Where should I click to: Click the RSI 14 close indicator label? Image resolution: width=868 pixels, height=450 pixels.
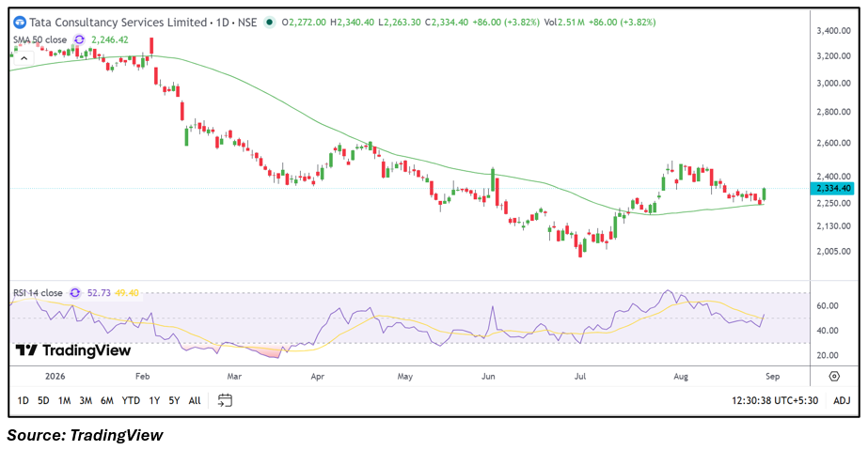pyautogui.click(x=38, y=293)
